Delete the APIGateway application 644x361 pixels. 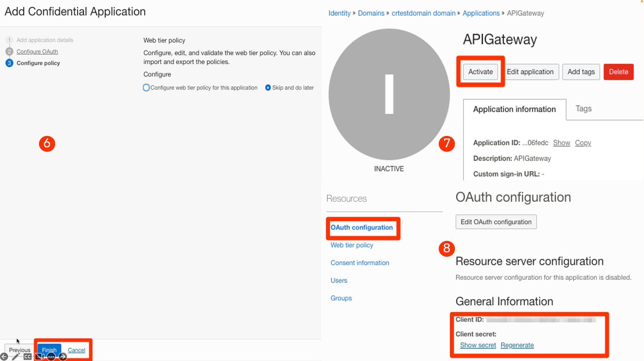point(618,72)
